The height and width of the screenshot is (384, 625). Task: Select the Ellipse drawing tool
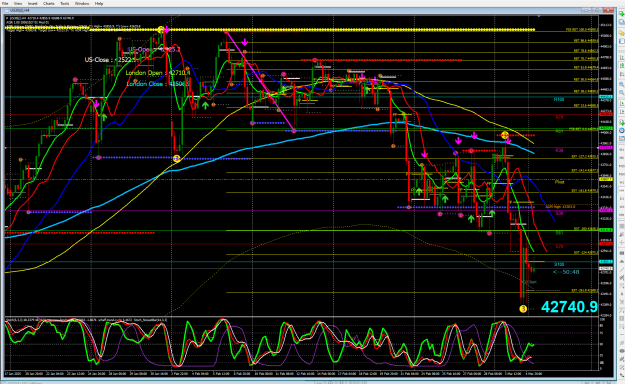(x=622, y=352)
